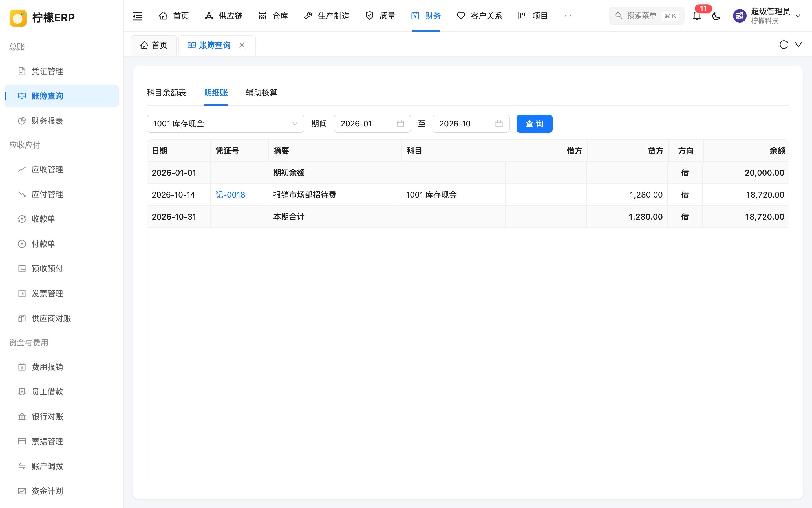This screenshot has width=812, height=508.
Task: Open 票据管理 in sidebar
Action: pos(62,441)
